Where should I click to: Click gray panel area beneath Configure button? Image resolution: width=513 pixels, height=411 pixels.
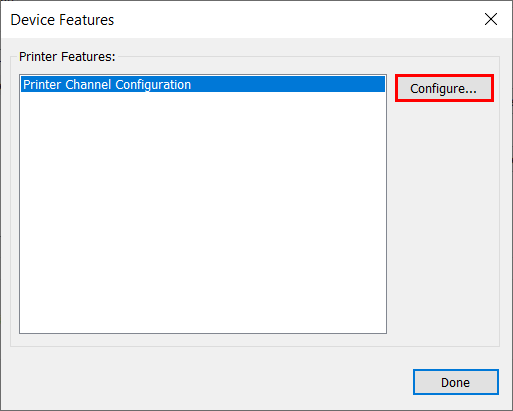tap(443, 220)
